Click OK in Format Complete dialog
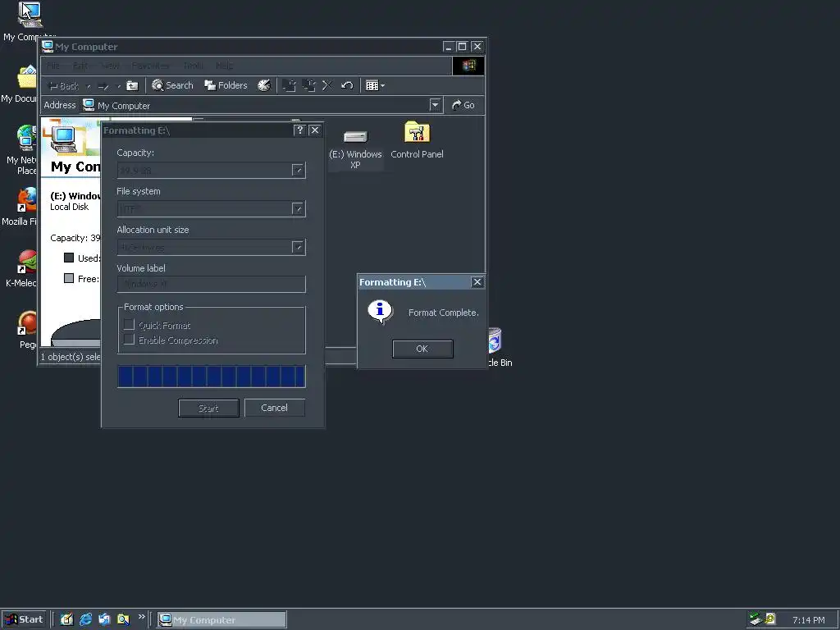This screenshot has width=840, height=630. 422,349
